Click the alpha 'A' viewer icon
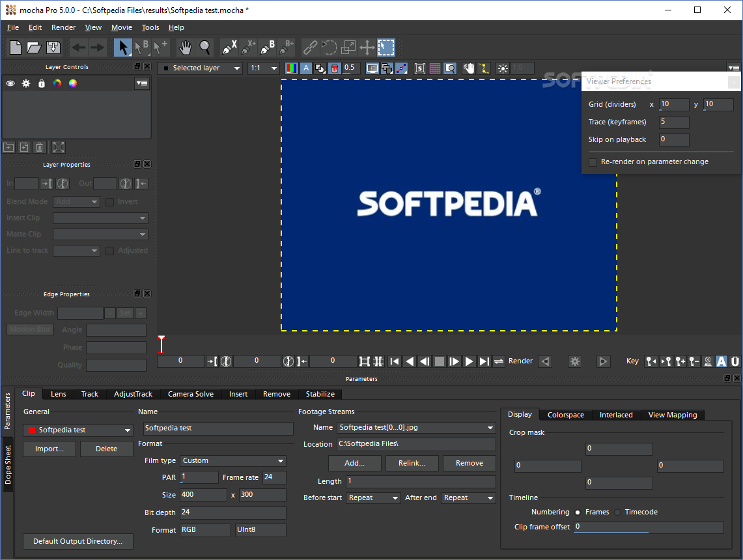 pos(306,68)
